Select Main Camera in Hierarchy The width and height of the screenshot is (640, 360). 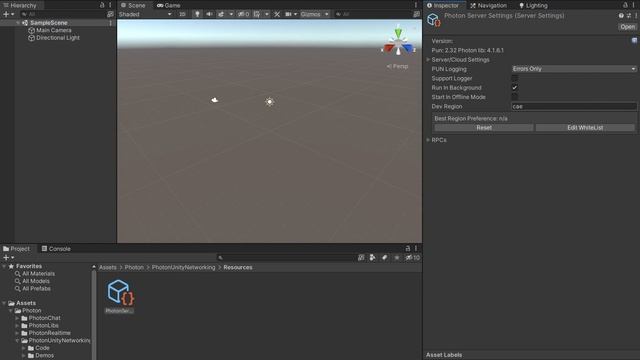[x=53, y=30]
